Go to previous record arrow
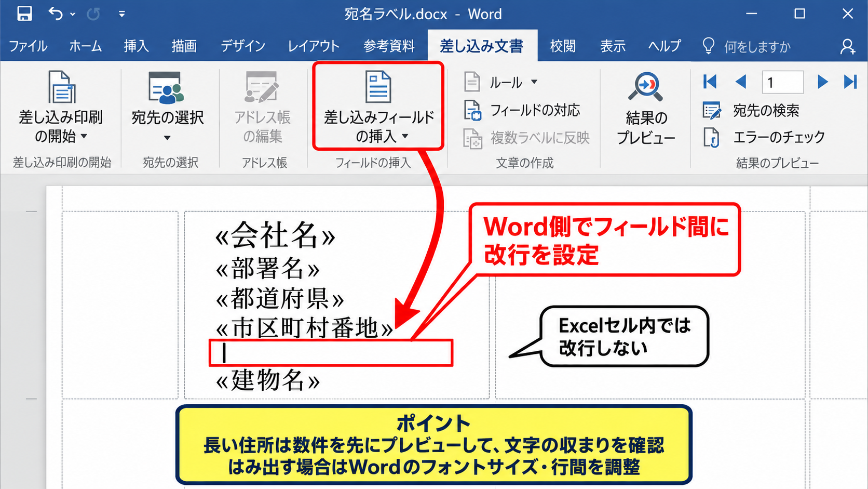This screenshot has width=868, height=489. [741, 82]
